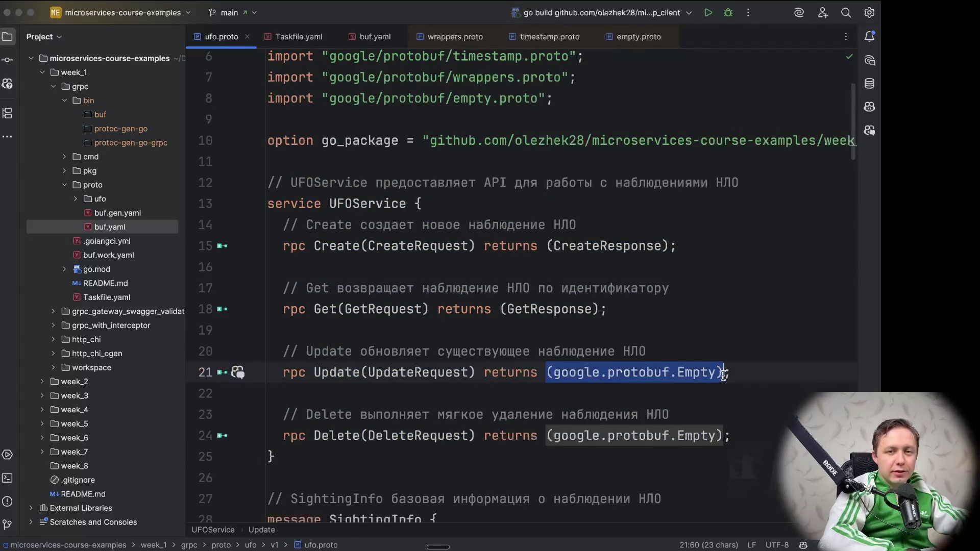Open Terminal tool window
This screenshot has height=551, width=980.
point(7,478)
